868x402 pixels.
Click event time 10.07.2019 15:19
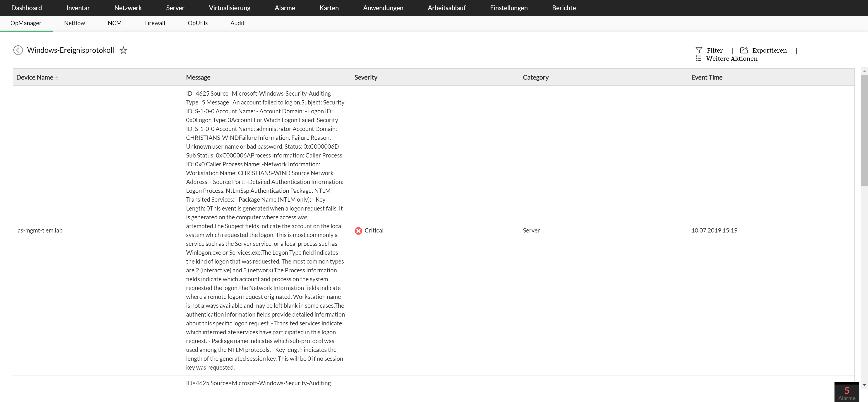click(x=714, y=231)
